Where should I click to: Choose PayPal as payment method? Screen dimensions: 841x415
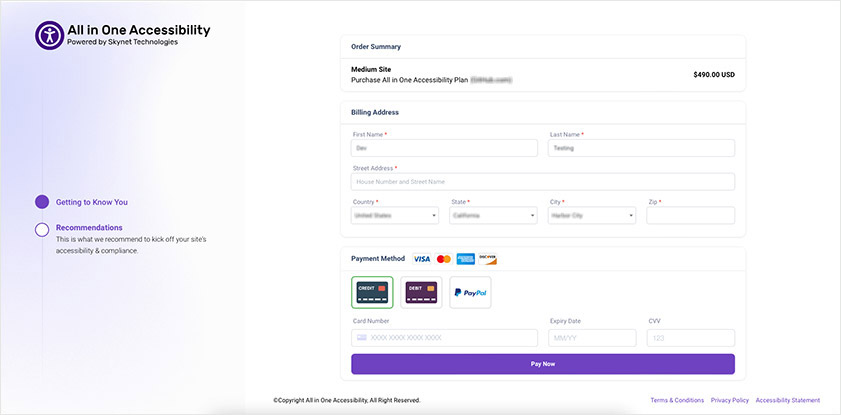(x=470, y=293)
